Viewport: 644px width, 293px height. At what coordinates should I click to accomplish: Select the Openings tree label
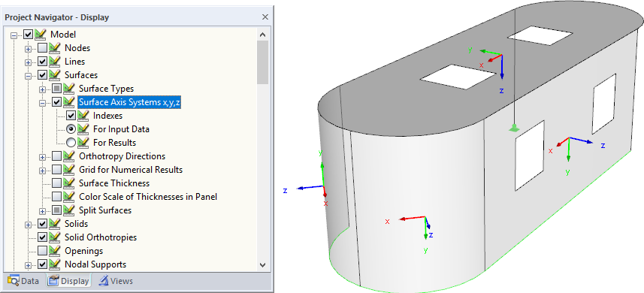(83, 251)
